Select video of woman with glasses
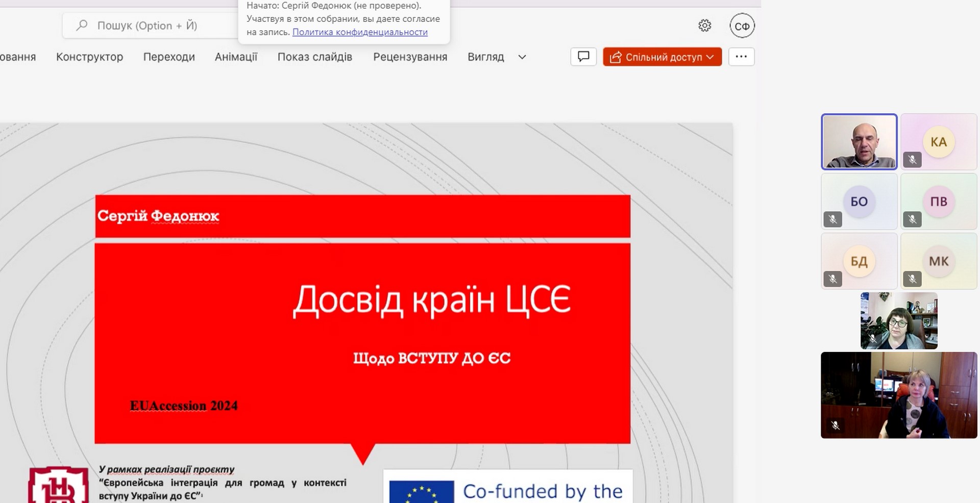The image size is (980, 503). pyautogui.click(x=899, y=321)
